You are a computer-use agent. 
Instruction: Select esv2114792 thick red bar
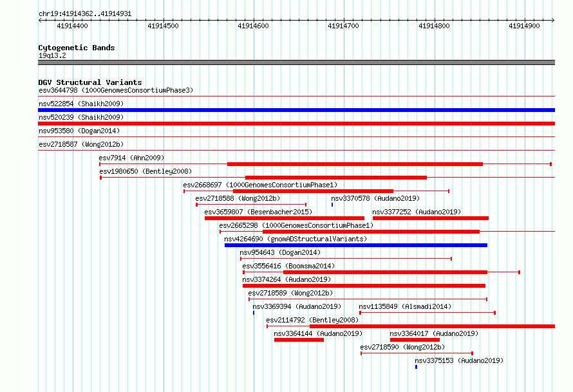tap(432, 326)
